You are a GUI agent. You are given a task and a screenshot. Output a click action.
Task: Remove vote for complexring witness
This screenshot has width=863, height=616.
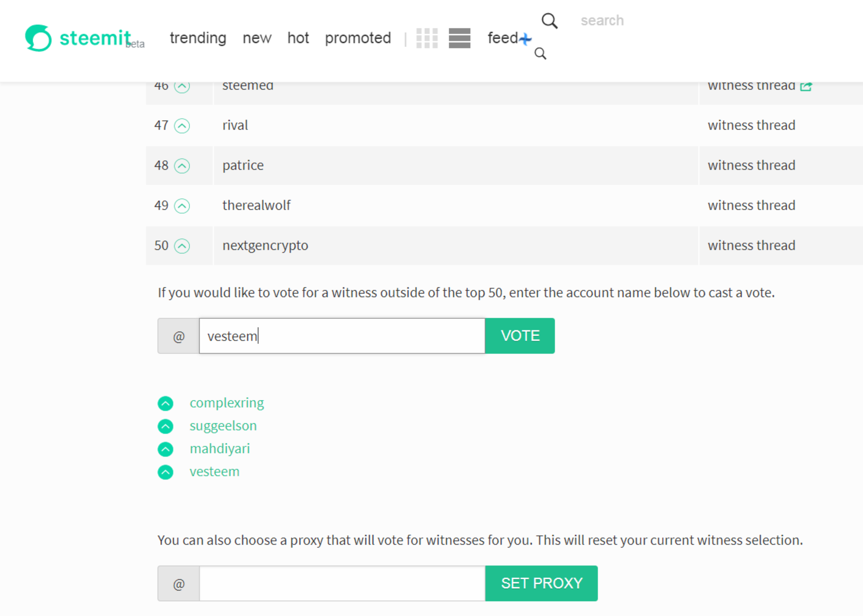[x=165, y=403]
